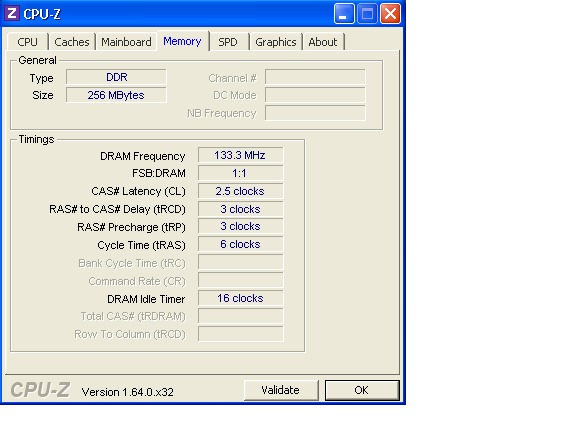576x432 pixels.
Task: Click the CPU-Z title bar text
Action: pyautogui.click(x=42, y=14)
